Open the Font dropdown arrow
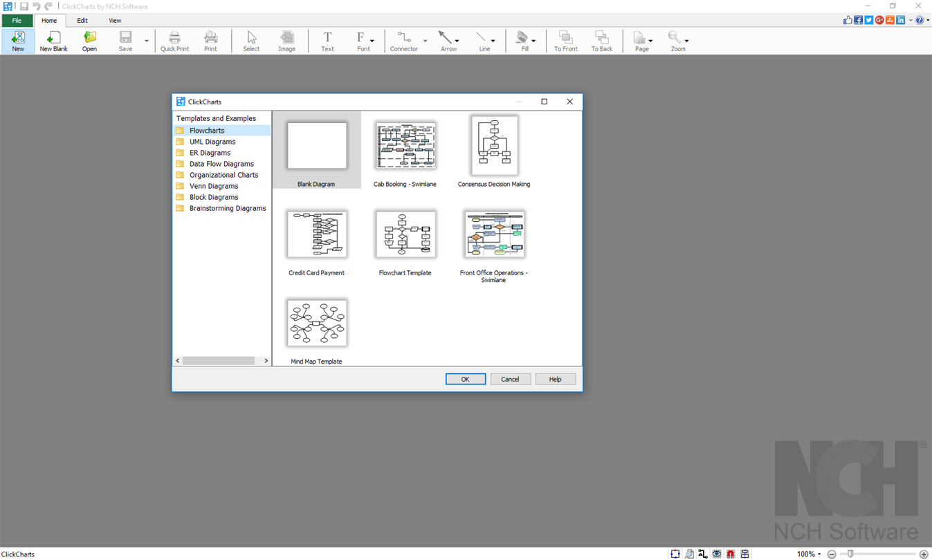 (x=372, y=41)
